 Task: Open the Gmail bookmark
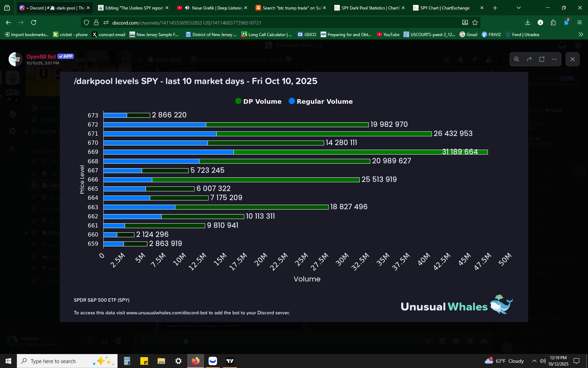[468, 34]
